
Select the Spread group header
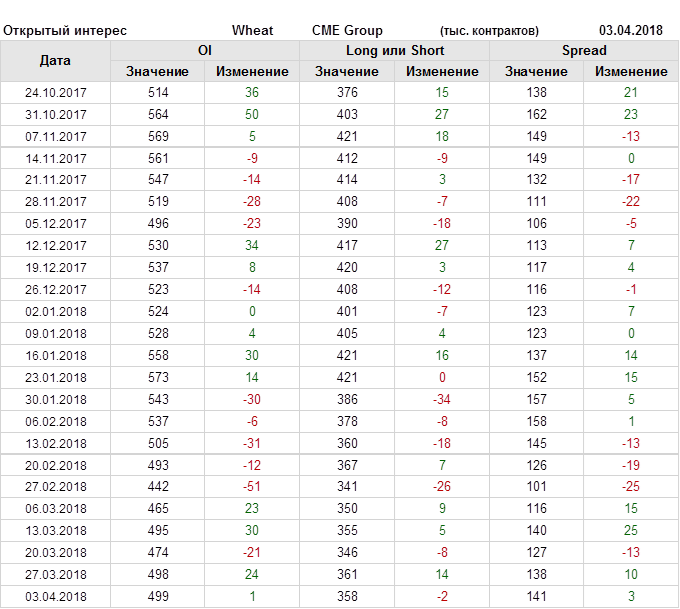[x=583, y=50]
